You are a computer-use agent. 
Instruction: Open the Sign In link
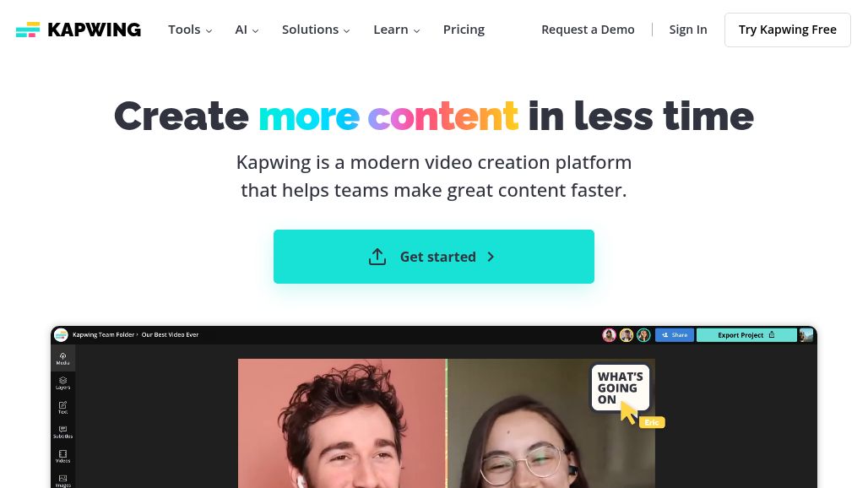(688, 30)
